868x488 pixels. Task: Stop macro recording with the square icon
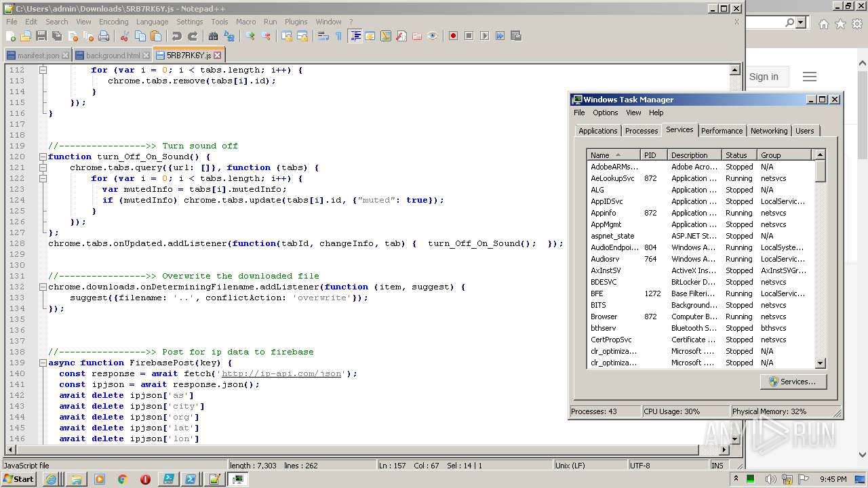click(x=469, y=36)
